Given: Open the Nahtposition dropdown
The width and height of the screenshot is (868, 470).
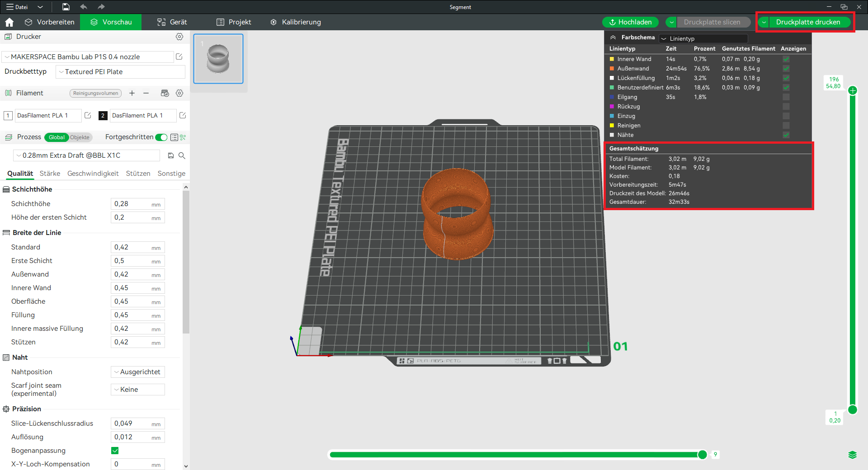Looking at the screenshot, I should tap(138, 372).
